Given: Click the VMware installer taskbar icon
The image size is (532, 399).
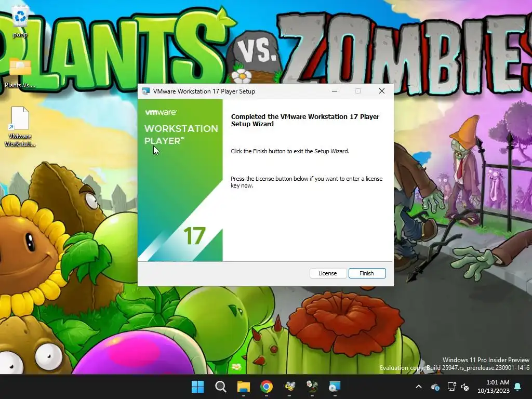Looking at the screenshot, I should pos(335,387).
